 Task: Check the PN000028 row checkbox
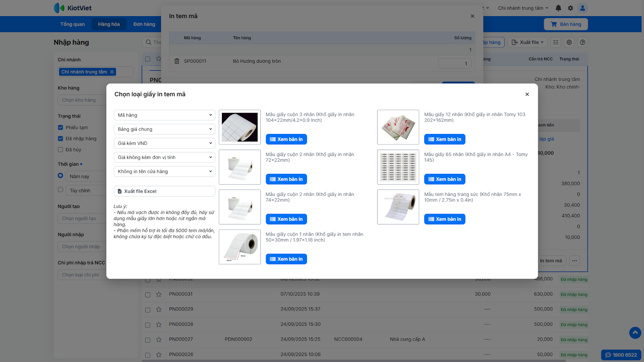(x=148, y=325)
